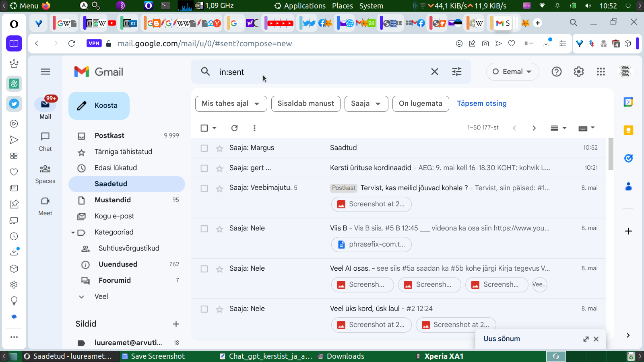Open Google Keep side panel
644x362 pixels.
(628, 130)
